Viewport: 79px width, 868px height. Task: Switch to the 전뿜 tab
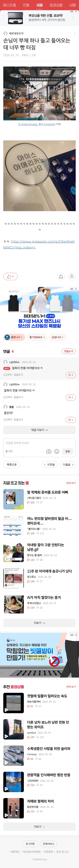(26, 5)
